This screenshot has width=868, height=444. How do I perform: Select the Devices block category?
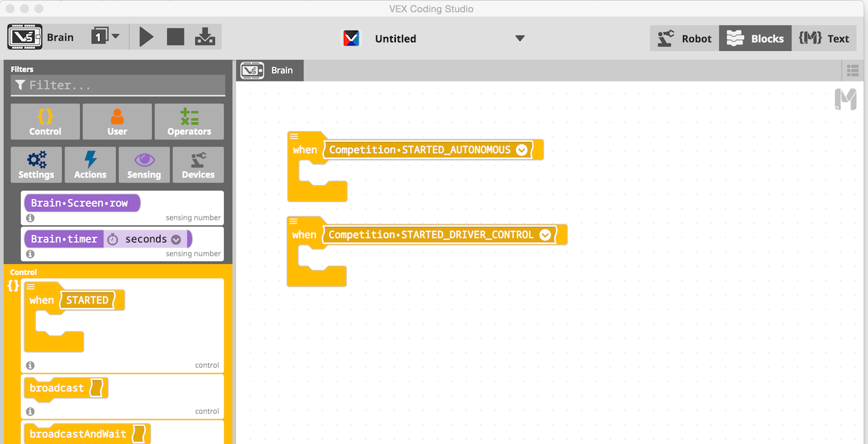tap(198, 165)
